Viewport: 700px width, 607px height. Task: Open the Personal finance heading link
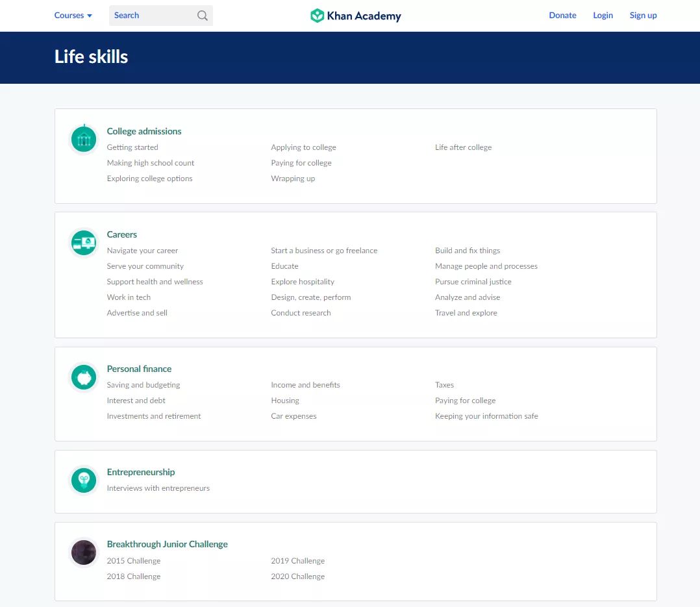[x=139, y=369]
